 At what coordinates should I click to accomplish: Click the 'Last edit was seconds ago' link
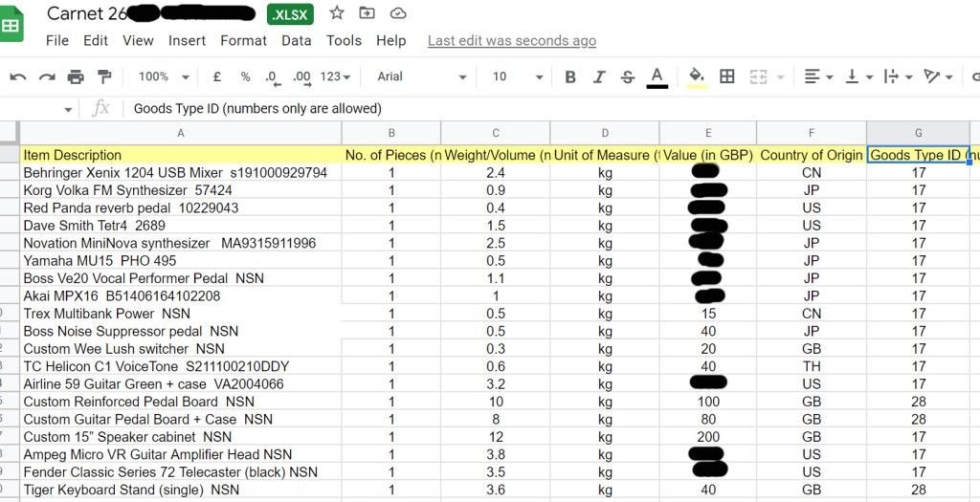click(511, 40)
